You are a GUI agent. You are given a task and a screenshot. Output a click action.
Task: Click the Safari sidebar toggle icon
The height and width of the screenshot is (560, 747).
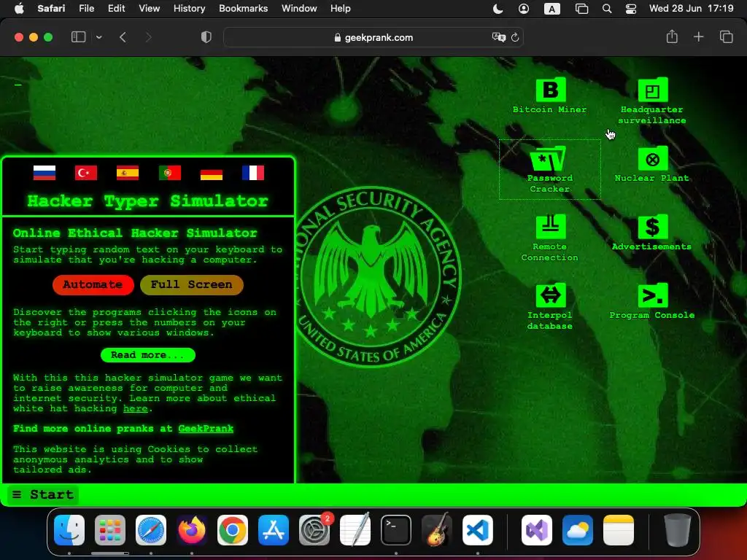coord(78,37)
